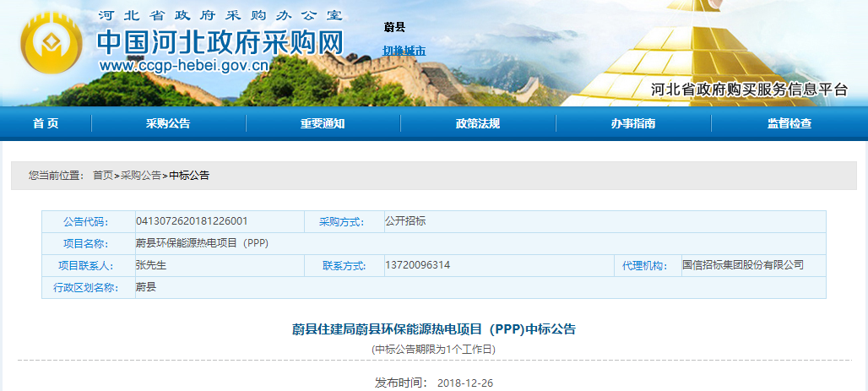
Task: Open the 首页 navigation menu item
Action: [46, 123]
